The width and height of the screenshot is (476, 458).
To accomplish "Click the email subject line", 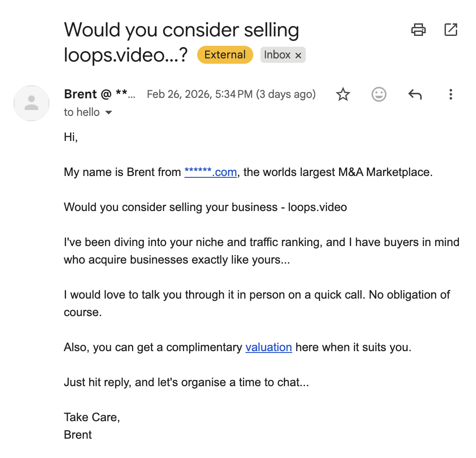I will (181, 31).
